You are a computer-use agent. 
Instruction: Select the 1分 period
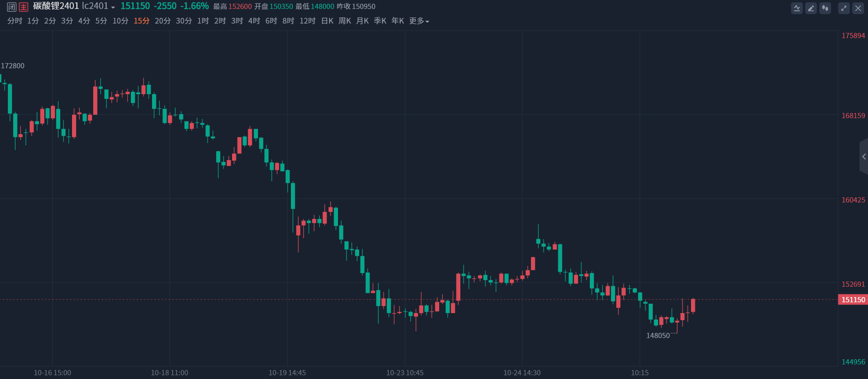33,21
